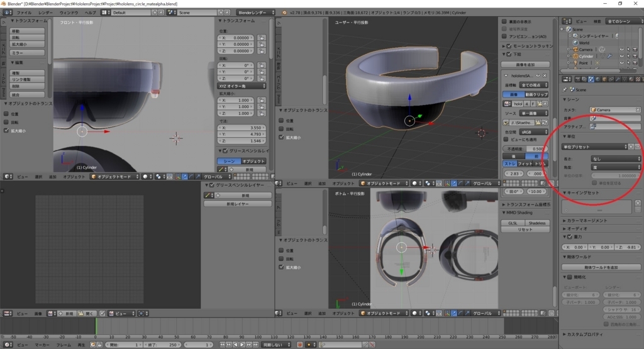Adjust the 不透明度 slider showing 0.500
The image size is (644, 349).
(525, 148)
